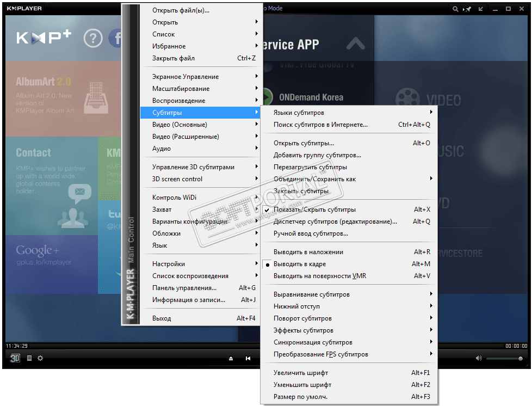This screenshot has width=532, height=406.
Task: Expand Эффекты субтитров submenu
Action: click(349, 330)
